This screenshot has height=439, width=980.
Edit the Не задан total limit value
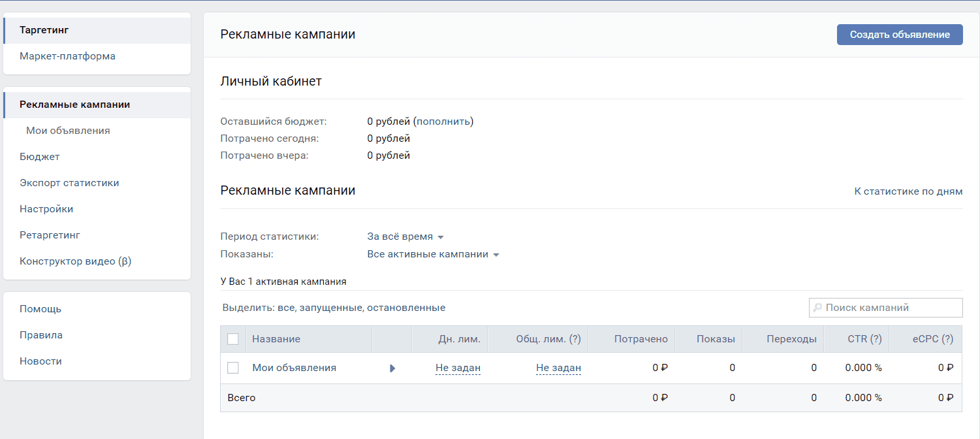[558, 368]
